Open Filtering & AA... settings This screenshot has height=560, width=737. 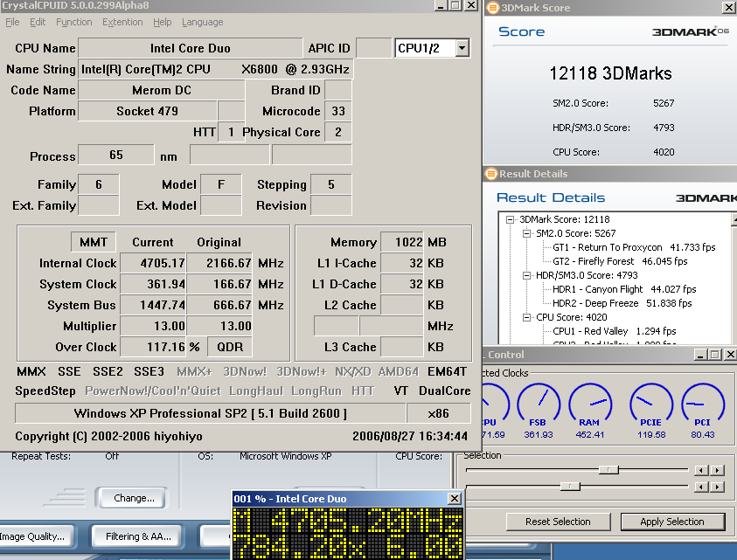pos(138,536)
